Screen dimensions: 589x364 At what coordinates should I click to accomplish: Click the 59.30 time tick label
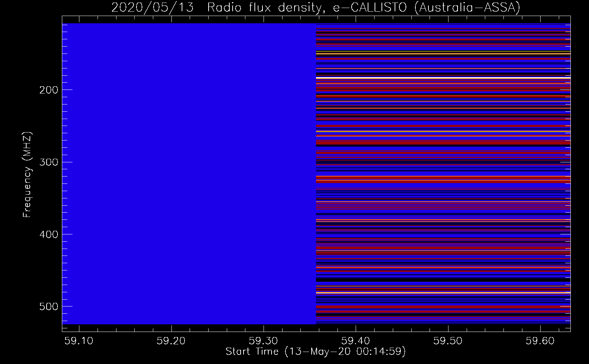tap(263, 341)
